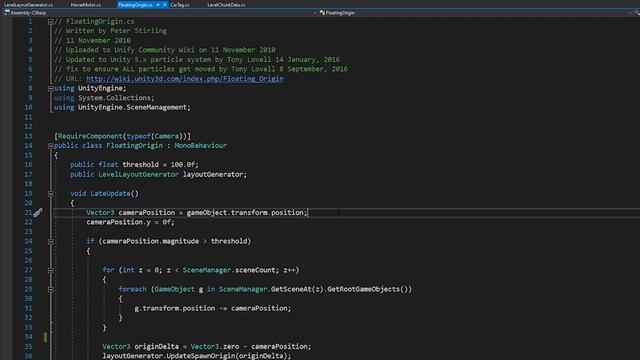Screen dimensions: 640x360
Task: Click line number 21 in the margin
Action: [28, 213]
